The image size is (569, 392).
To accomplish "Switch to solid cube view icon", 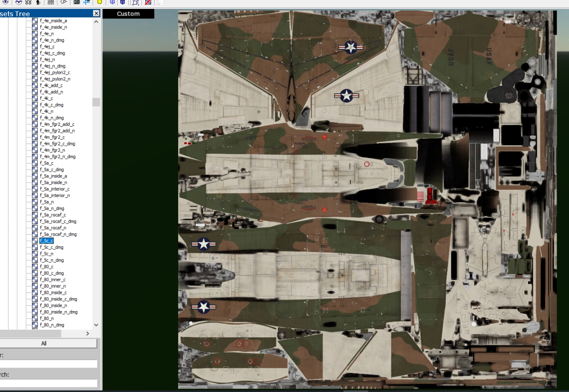I will point(122,2).
